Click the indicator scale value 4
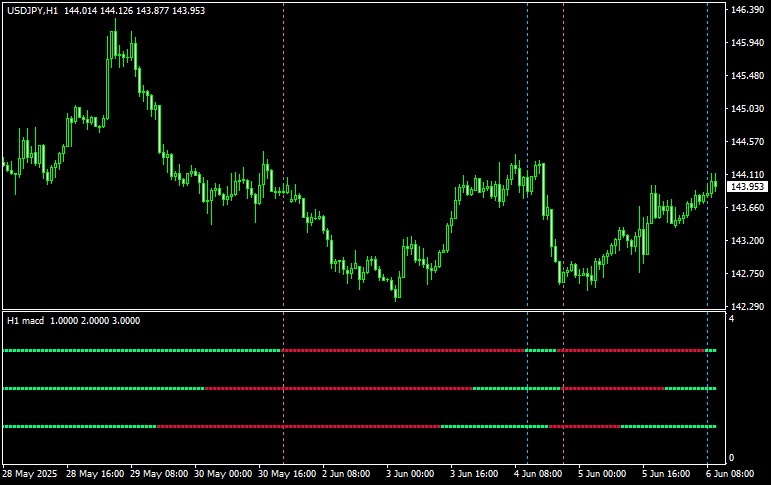The image size is (771, 485). (731, 319)
